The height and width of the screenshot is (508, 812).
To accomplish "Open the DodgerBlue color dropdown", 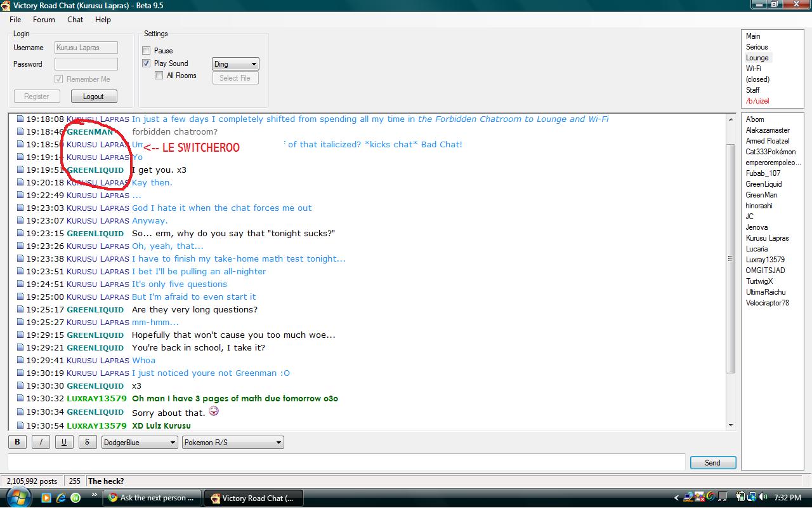I will point(140,443).
